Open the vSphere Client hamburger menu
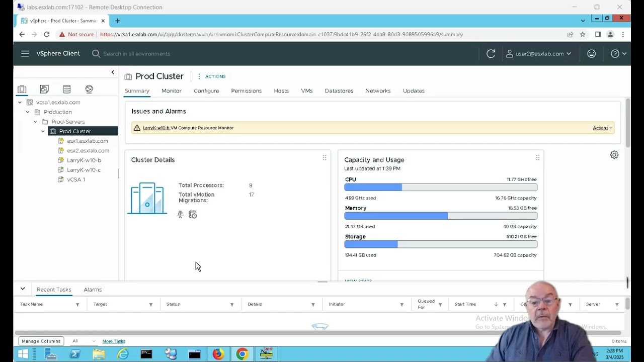The image size is (644, 362). (25, 54)
